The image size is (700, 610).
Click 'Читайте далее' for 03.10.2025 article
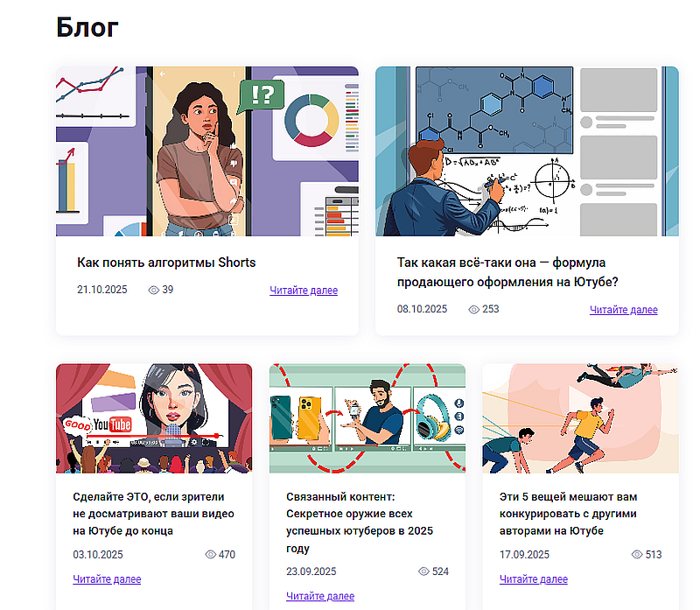pos(107,579)
